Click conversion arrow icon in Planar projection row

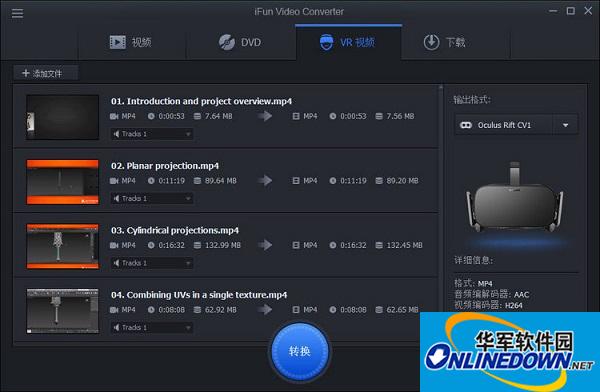point(265,180)
